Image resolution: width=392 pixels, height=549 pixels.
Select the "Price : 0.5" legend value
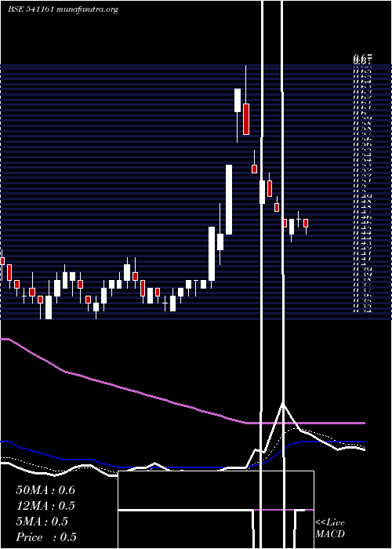coord(46,537)
